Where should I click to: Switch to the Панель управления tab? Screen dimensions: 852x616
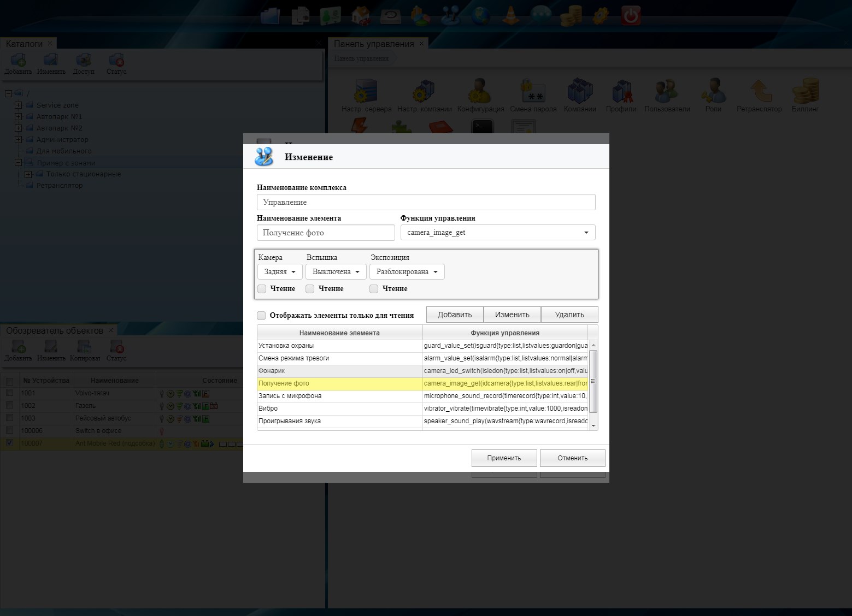(x=374, y=44)
